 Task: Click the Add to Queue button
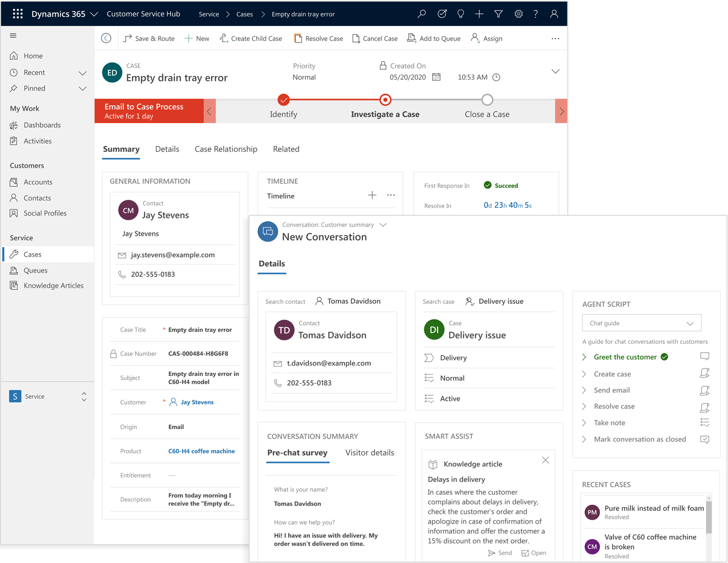click(x=434, y=38)
